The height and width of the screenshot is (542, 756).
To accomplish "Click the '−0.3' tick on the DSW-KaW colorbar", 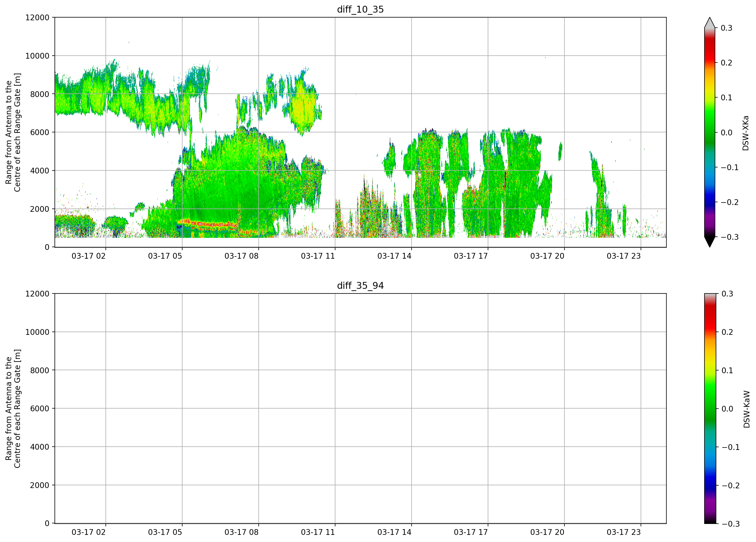I will pos(731,524).
